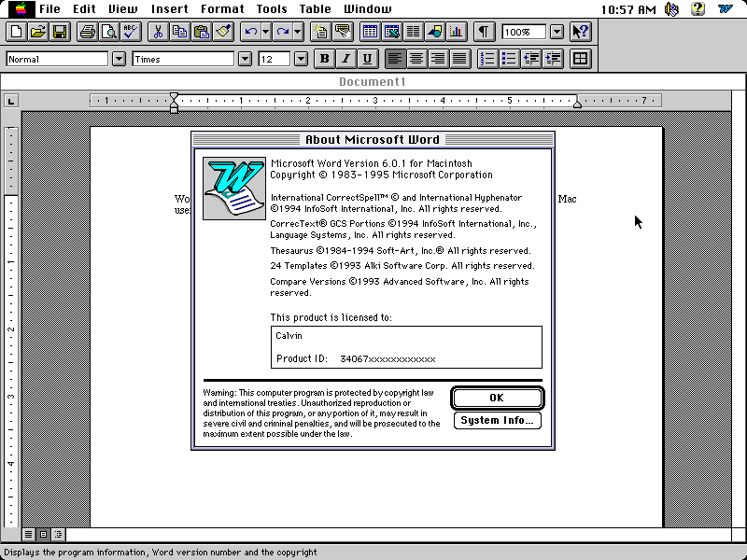Screen dimensions: 747x560
Task: Toggle Underline formatting
Action: 367,59
